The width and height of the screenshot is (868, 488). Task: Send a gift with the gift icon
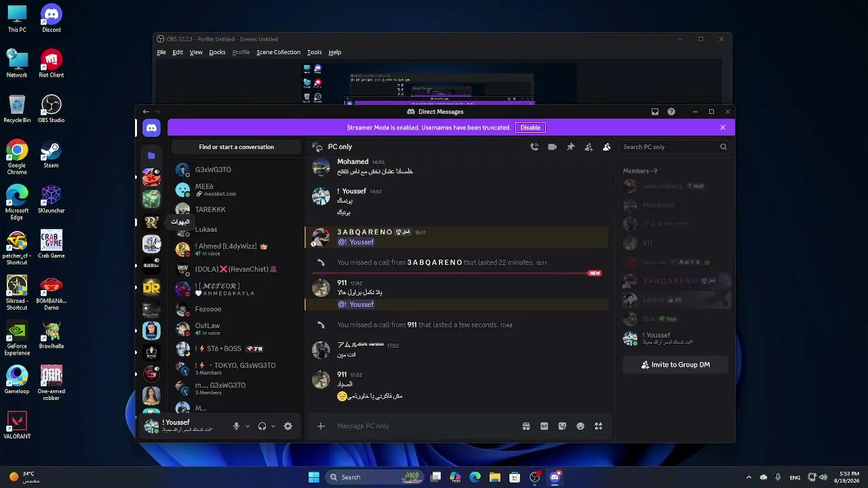(526, 426)
